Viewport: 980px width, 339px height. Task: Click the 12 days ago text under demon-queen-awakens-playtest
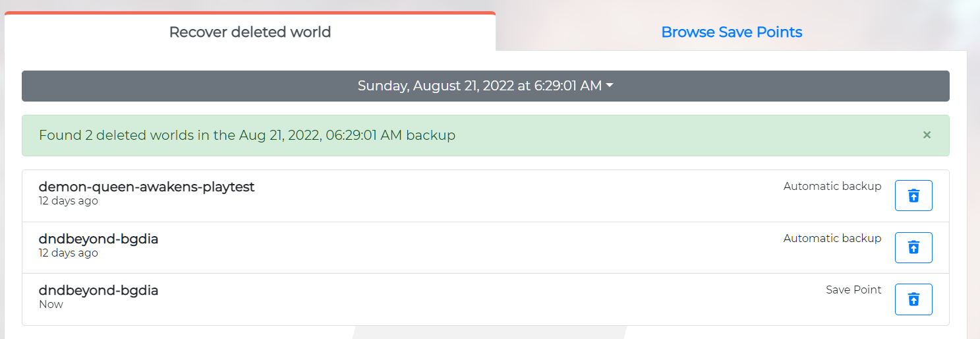click(x=69, y=200)
